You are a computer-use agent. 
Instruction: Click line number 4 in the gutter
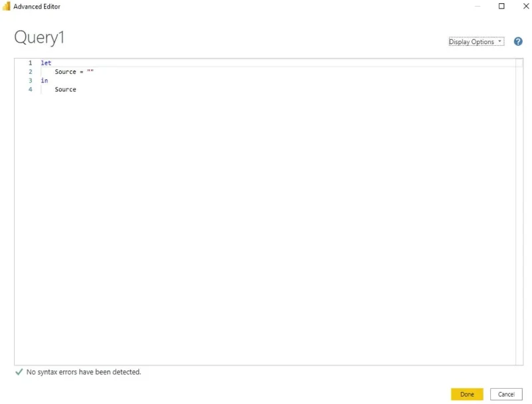coord(30,89)
